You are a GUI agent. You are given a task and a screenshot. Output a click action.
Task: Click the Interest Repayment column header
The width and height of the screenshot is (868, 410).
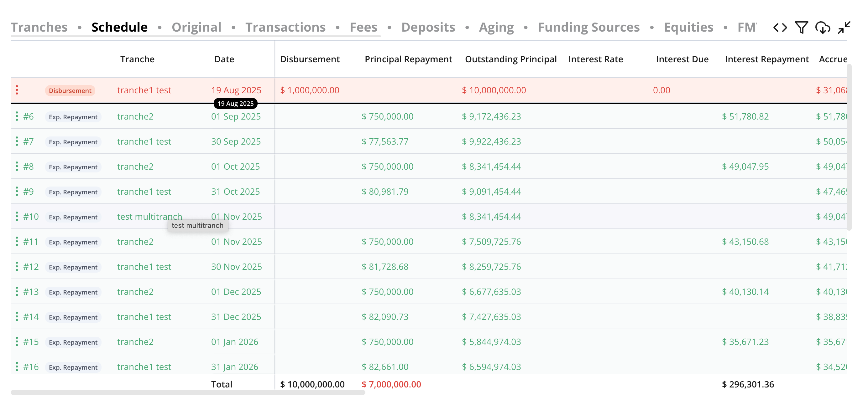pos(766,59)
